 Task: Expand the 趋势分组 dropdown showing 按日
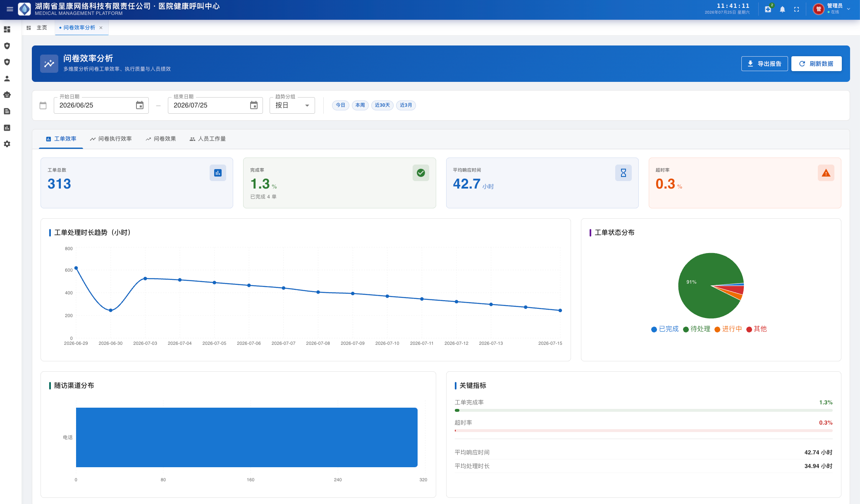[x=292, y=105]
